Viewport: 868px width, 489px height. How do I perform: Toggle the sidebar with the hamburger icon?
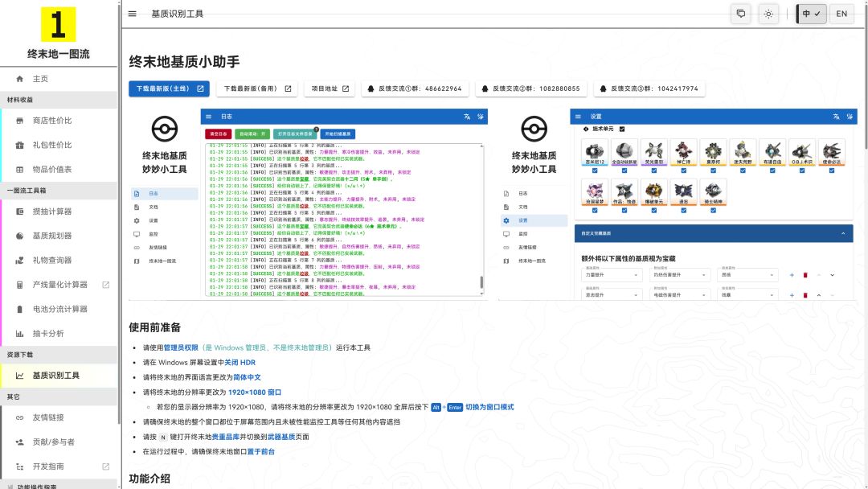pyautogui.click(x=133, y=14)
